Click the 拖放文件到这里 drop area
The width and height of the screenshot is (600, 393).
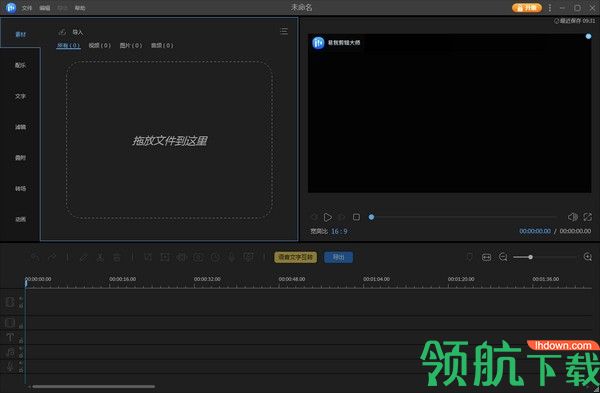170,140
